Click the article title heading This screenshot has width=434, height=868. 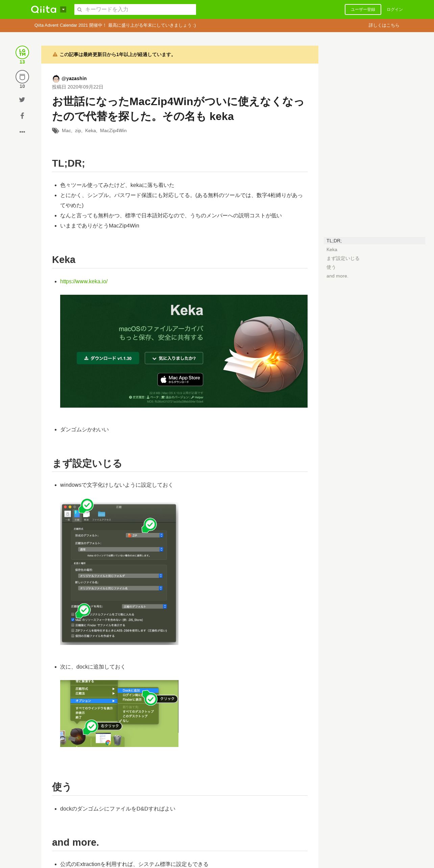click(x=178, y=109)
